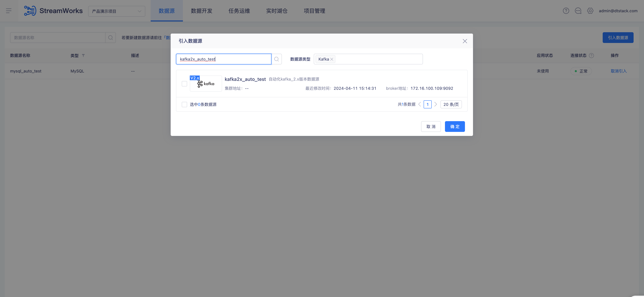
Task: Click the search icon in the import dialog
Action: 276,59
